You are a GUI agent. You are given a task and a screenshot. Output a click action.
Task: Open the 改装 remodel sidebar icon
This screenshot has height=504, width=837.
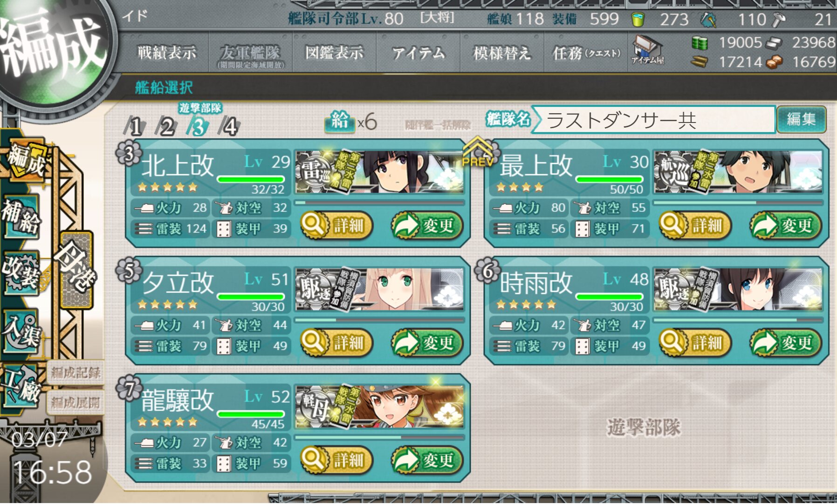tap(21, 272)
